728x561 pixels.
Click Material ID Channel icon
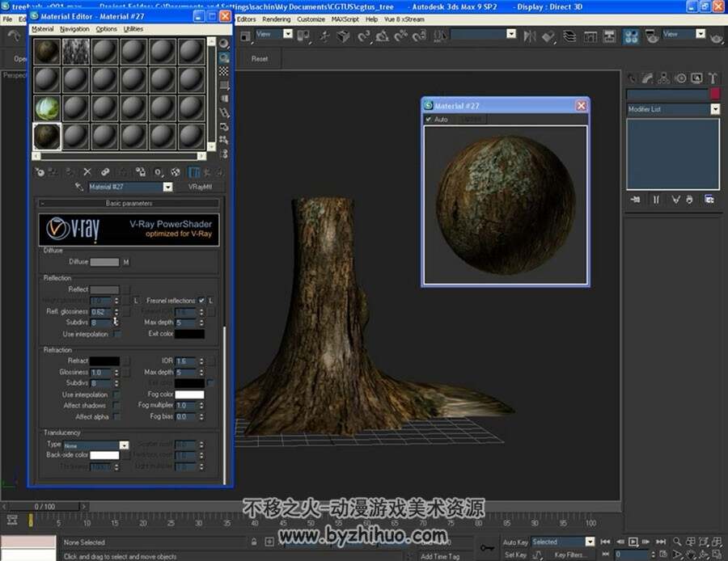(x=158, y=172)
